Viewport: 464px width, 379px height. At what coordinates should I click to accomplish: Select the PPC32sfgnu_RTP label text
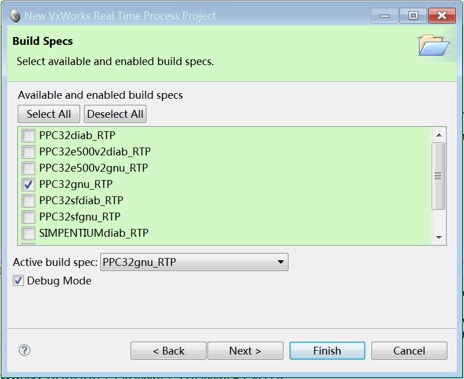(x=80, y=217)
